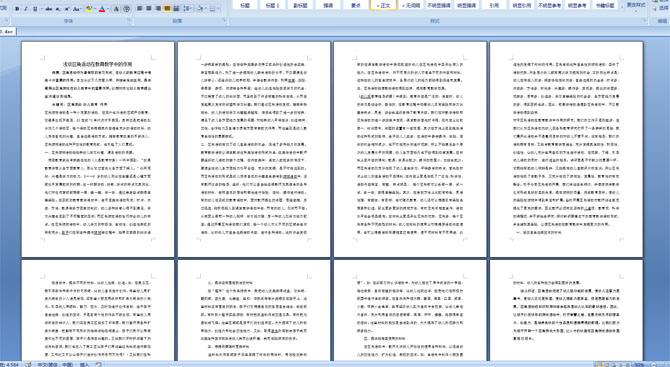Toggle underline formatting
The height and width of the screenshot is (367, 670).
pyautogui.click(x=35, y=9)
